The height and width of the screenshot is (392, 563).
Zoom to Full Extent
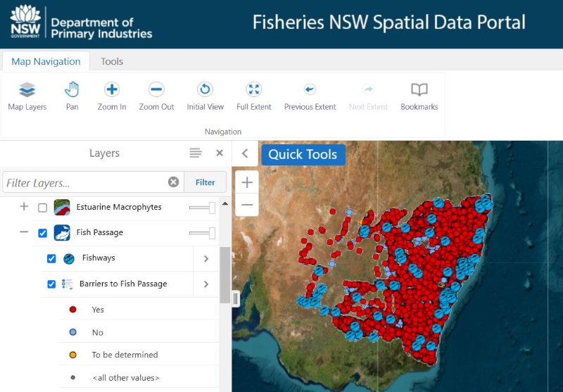click(x=253, y=96)
